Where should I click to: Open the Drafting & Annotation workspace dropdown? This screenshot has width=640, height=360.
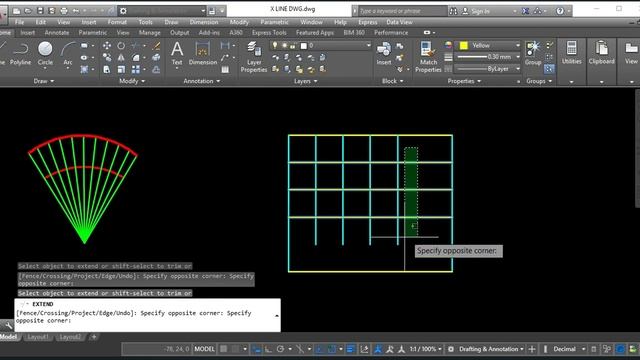491,349
